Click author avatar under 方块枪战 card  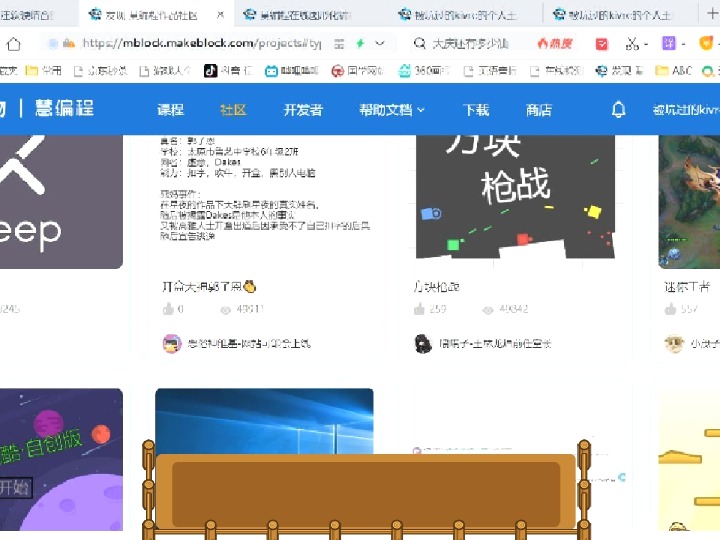tap(423, 343)
